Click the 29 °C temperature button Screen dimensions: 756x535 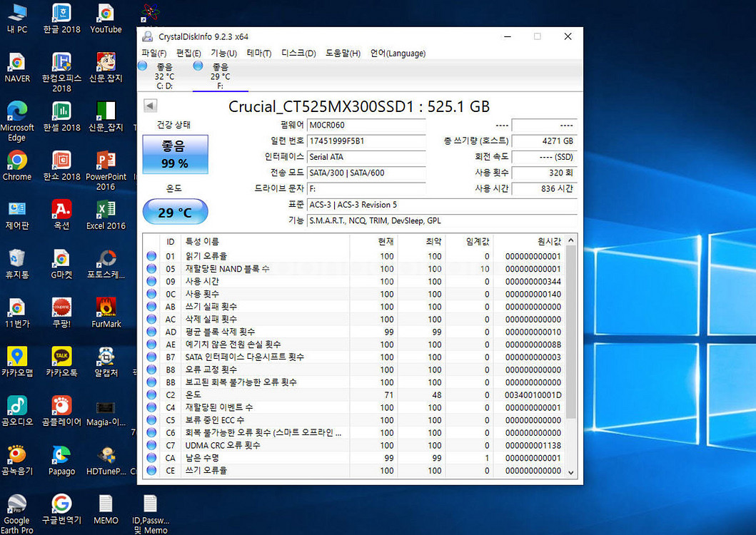(175, 212)
